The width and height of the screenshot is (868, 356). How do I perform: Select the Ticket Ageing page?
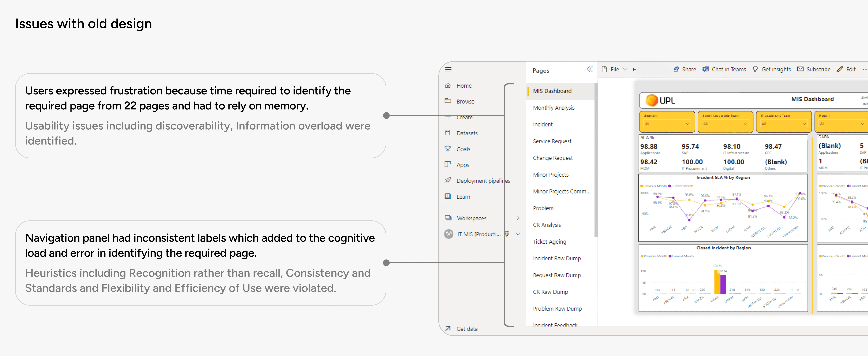pos(550,241)
